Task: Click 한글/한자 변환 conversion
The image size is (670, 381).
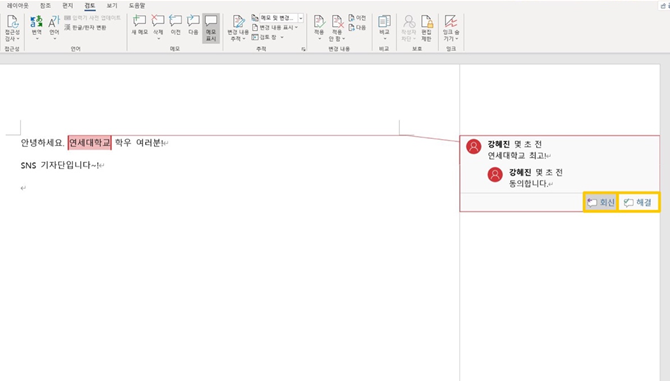Action: pyautogui.click(x=85, y=27)
